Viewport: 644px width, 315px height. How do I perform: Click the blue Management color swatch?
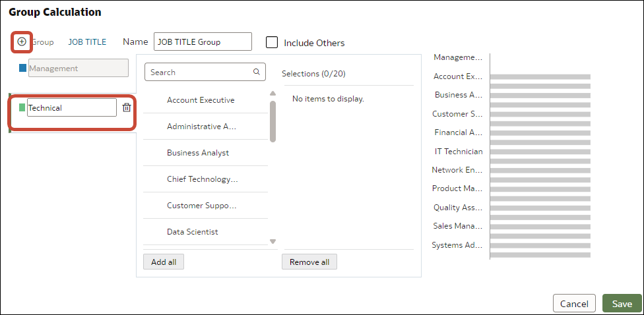pos(23,68)
